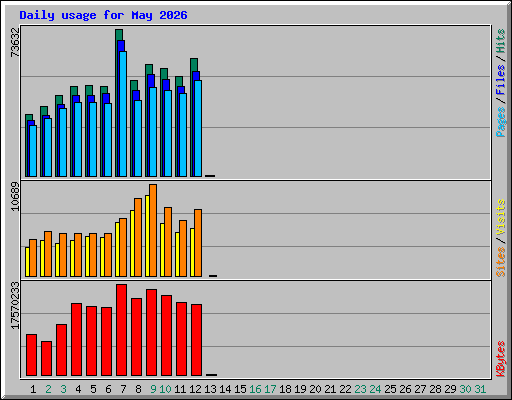The height and width of the screenshot is (400, 512).
Task: Click day label 14 on x-axis
Action: point(225,389)
